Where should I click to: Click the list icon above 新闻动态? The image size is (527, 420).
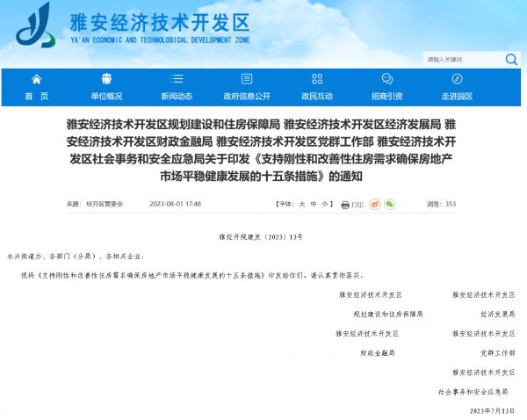177,79
